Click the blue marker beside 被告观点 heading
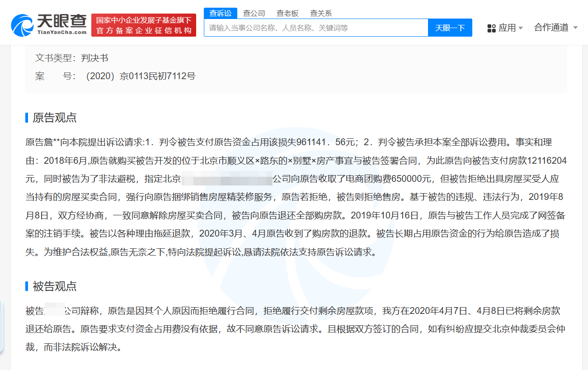The image size is (588, 370). 26,286
